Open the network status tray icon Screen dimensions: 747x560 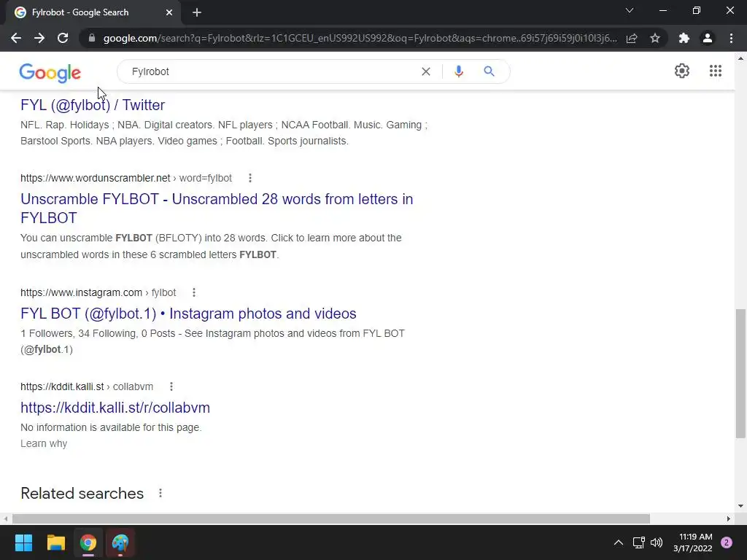pos(638,542)
